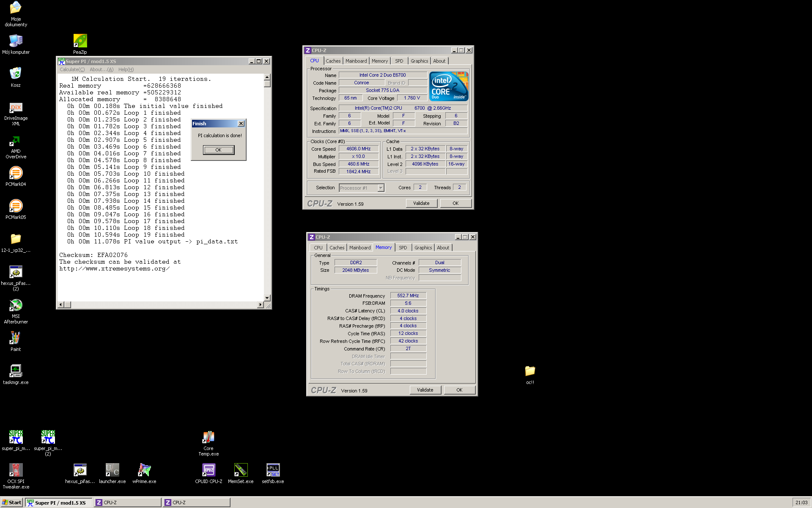The image size is (812, 508).
Task: Click the Intel Core 2 Duo E6700 name field
Action: [x=383, y=75]
